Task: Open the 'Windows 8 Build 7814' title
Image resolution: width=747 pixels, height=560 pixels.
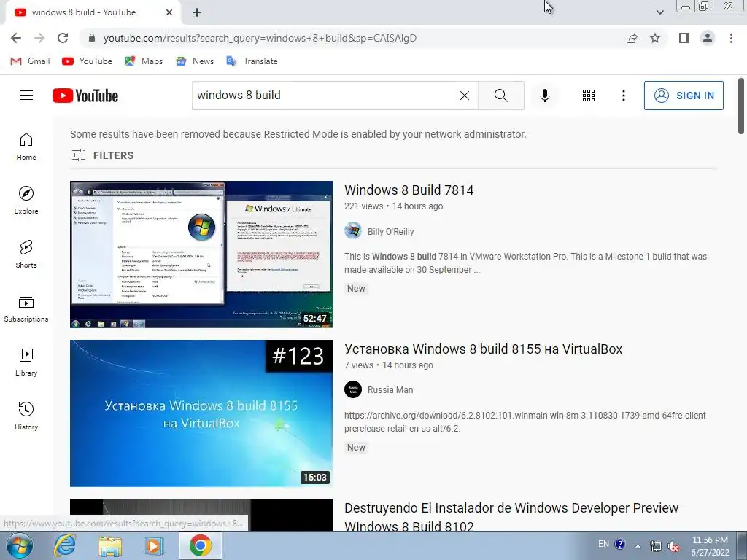Action: [409, 190]
